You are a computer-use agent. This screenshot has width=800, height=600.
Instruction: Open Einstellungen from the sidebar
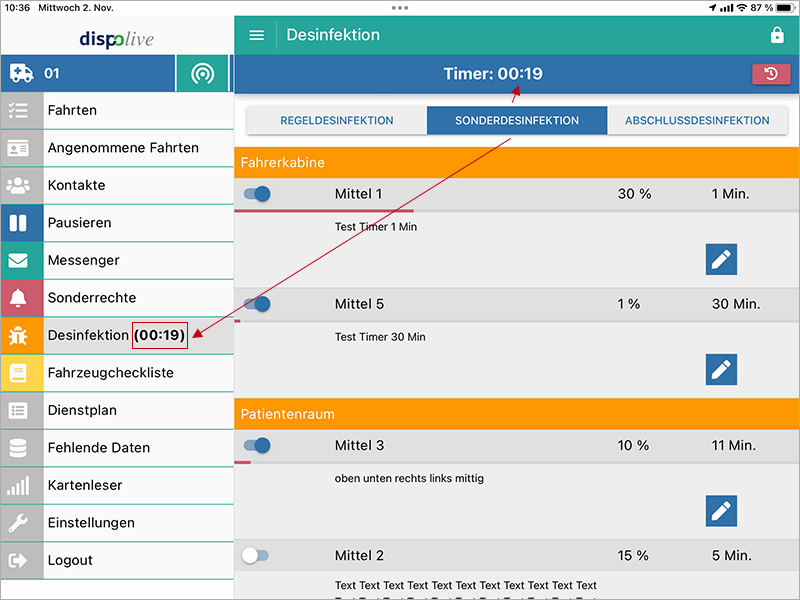click(91, 523)
